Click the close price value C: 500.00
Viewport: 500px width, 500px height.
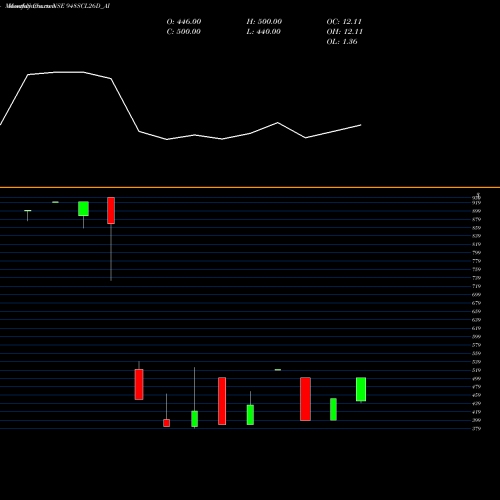coord(183,32)
